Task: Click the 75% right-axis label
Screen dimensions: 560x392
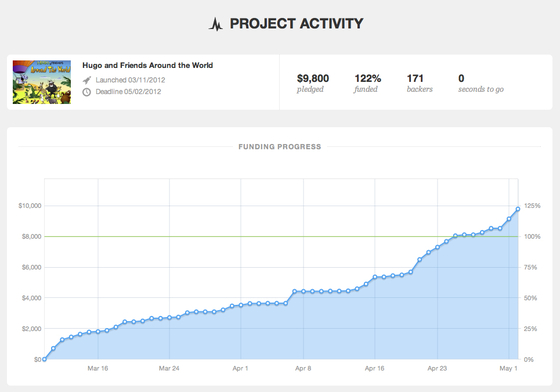Action: (530, 267)
